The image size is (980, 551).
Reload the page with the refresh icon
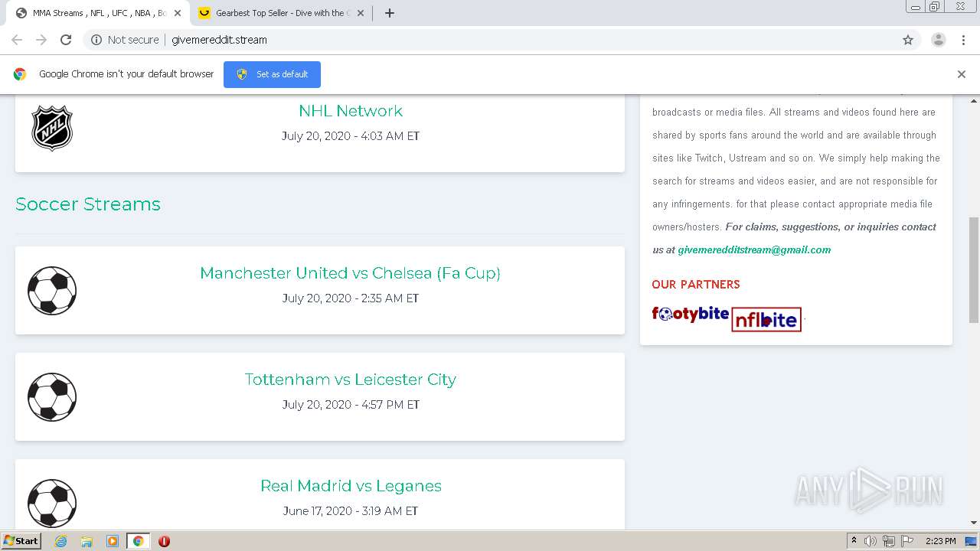66,40
